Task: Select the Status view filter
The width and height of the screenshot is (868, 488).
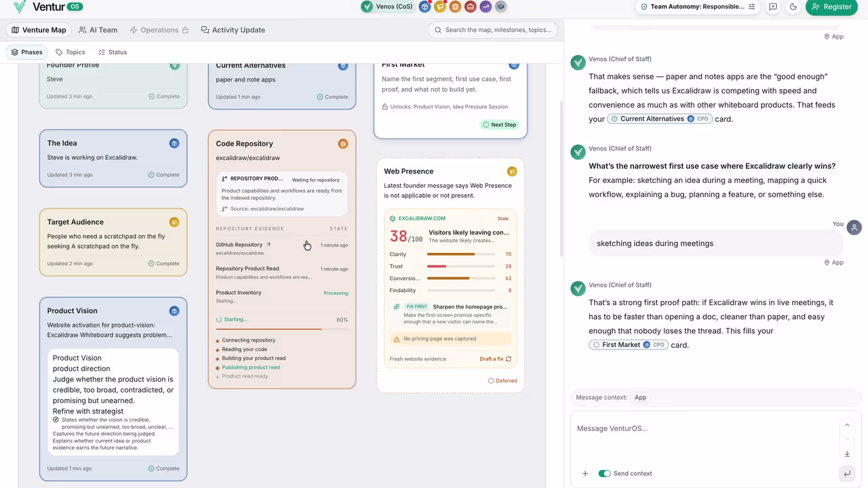Action: [113, 52]
